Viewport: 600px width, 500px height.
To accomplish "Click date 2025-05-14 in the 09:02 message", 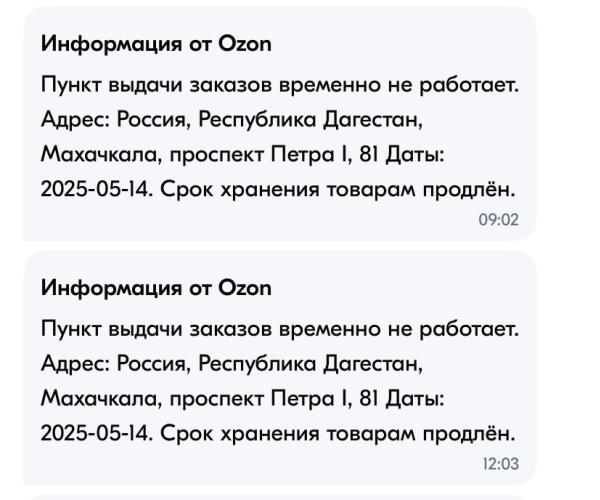I will pyautogui.click(x=96, y=189).
